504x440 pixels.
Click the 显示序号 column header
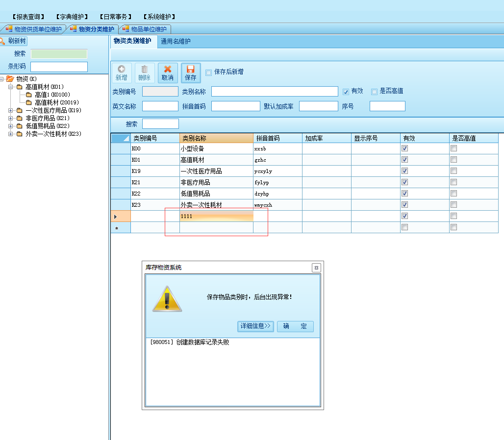pyautogui.click(x=376, y=138)
